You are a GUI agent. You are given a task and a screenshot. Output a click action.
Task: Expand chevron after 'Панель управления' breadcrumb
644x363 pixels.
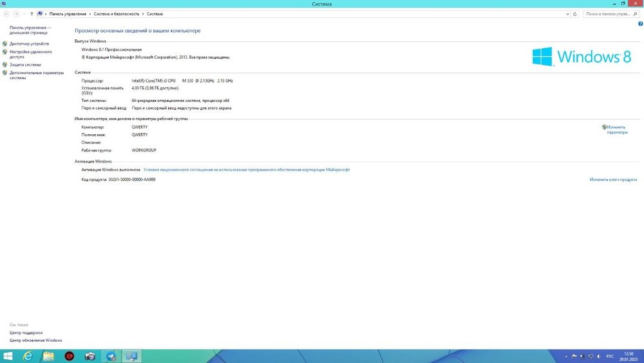pyautogui.click(x=90, y=14)
